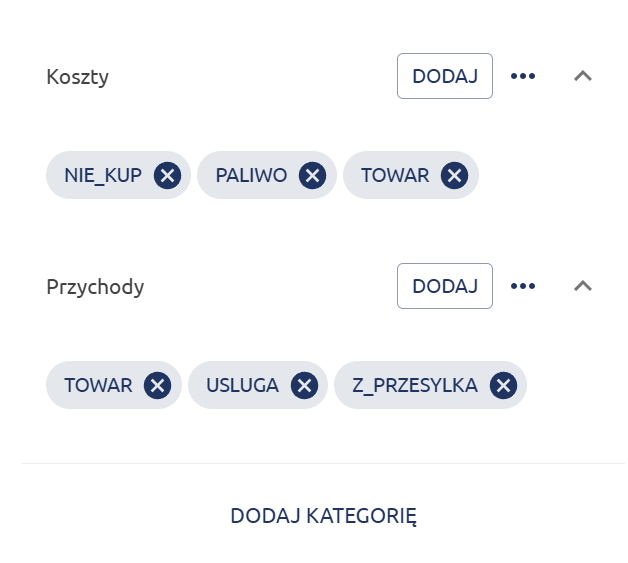Click DODAJ button in Koszty section
The image size is (628, 563).
click(445, 76)
